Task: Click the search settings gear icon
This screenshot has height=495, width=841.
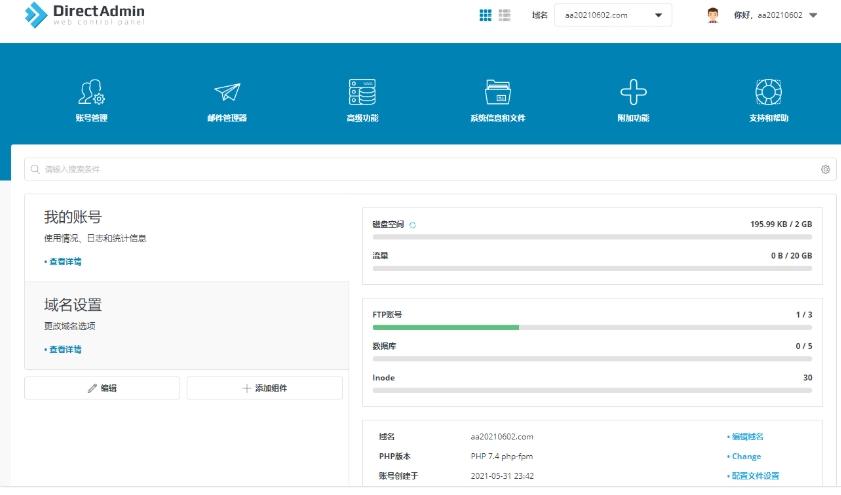Action: [x=825, y=170]
